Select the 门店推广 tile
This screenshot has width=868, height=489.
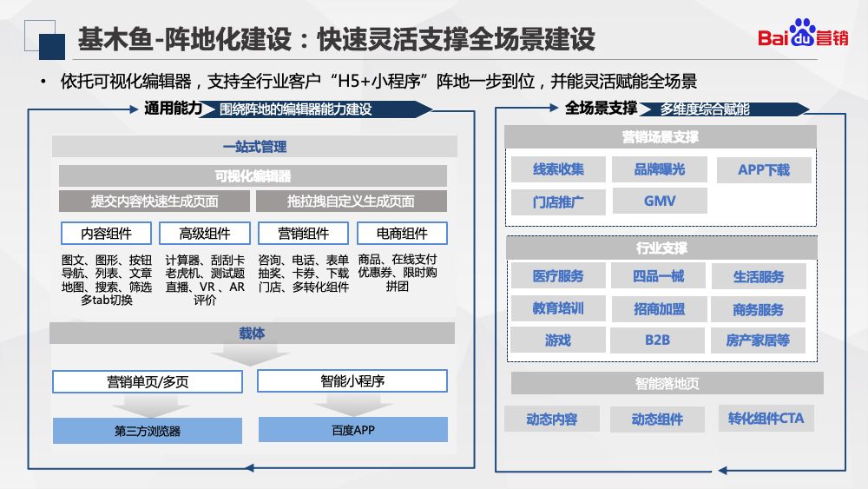[x=558, y=202]
